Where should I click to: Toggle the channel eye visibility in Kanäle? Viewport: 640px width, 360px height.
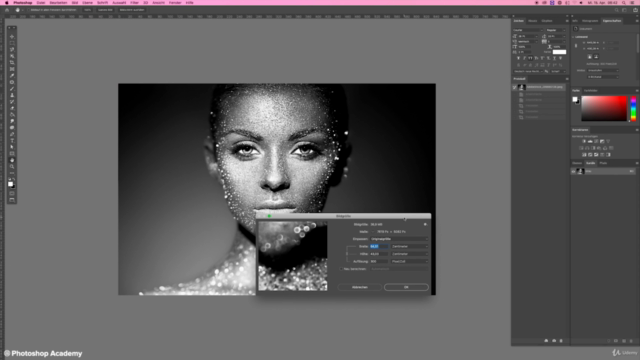(573, 171)
